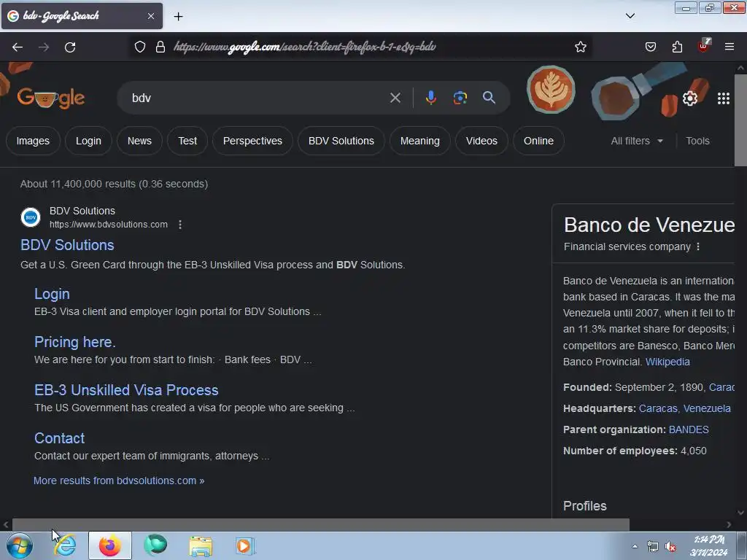Open the Contact sitelink
The width and height of the screenshot is (747, 560).
click(x=60, y=438)
